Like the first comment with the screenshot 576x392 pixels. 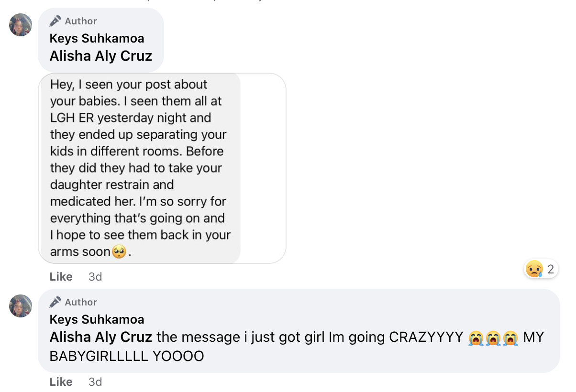point(61,277)
